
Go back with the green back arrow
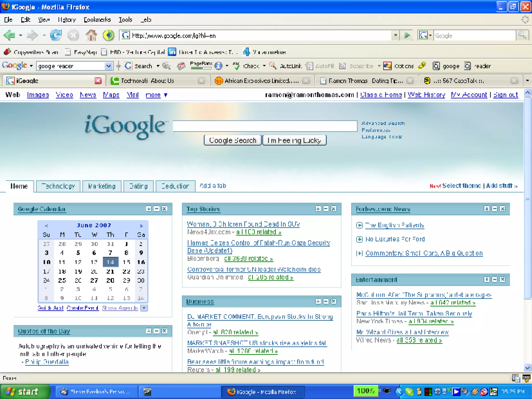pos(10,35)
